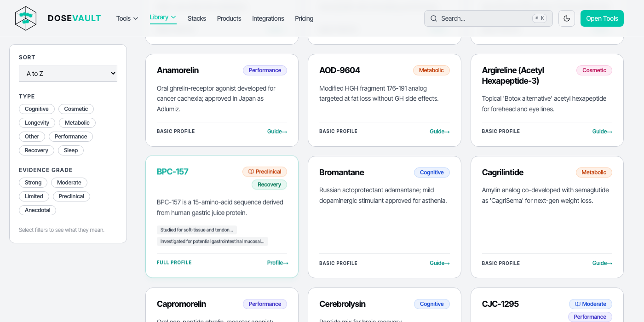Open the BPC-157 Profile link
Screen dimensions: 644x322
277,263
